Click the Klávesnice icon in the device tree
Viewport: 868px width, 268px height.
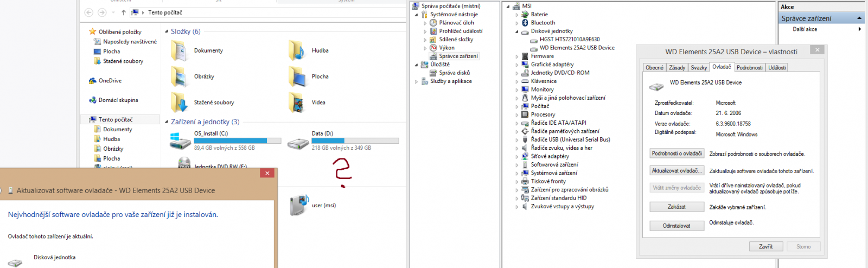(525, 81)
